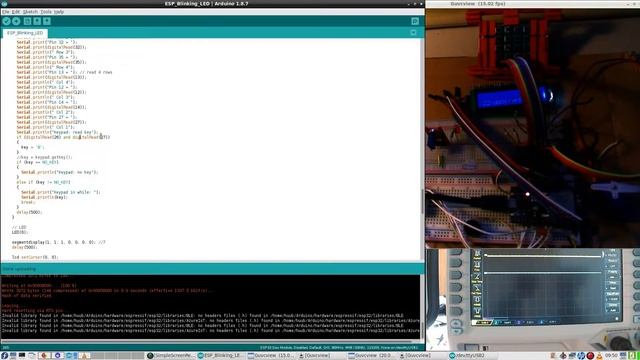640x360 pixels.
Task: Click the Verify sketch checkmark button
Action: point(6,21)
